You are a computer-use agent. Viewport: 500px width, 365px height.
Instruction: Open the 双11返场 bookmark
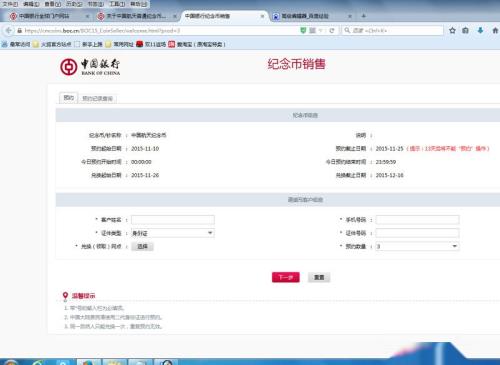pos(151,44)
